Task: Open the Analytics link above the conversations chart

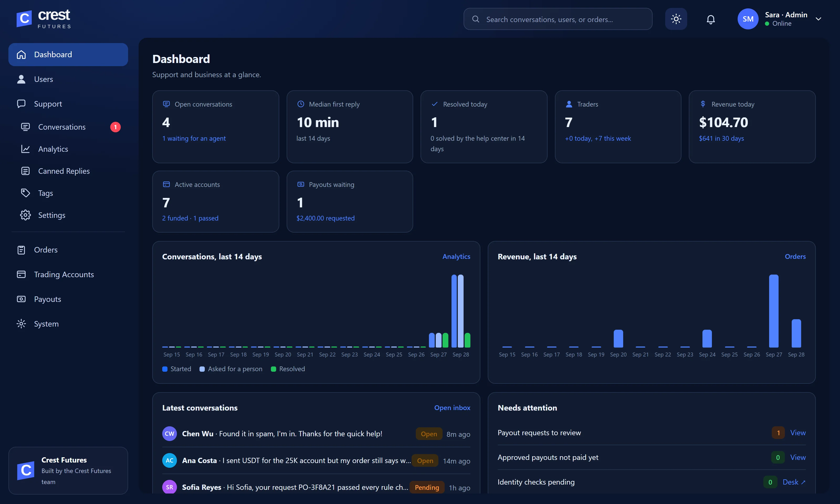Action: click(456, 257)
